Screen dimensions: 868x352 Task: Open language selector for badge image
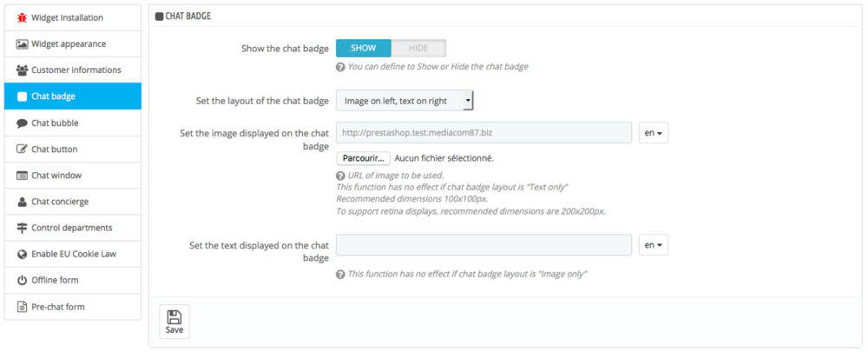point(654,133)
